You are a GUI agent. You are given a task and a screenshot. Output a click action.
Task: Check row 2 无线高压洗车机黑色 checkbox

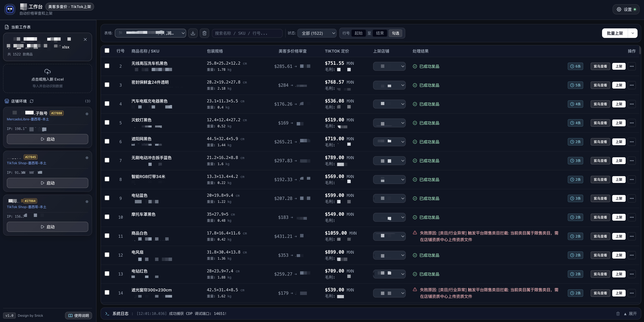[x=107, y=66]
